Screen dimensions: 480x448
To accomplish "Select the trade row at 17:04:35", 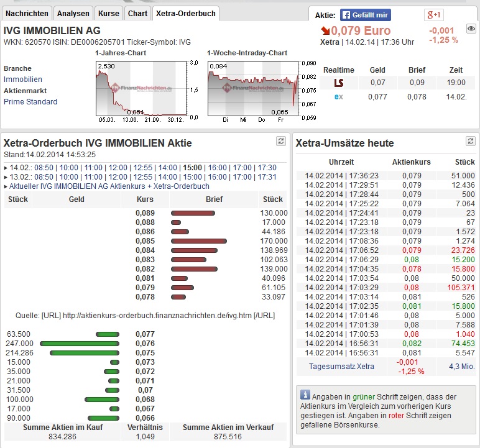I will pos(385,269).
